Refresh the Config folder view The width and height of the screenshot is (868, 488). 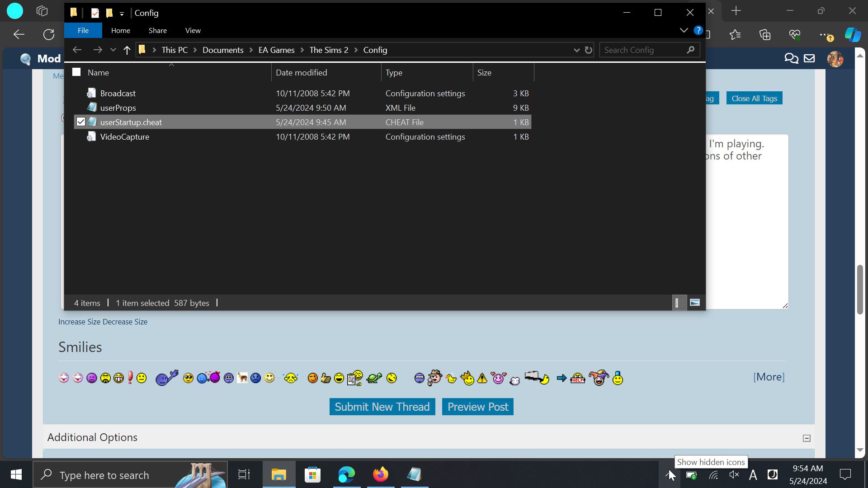(x=588, y=50)
